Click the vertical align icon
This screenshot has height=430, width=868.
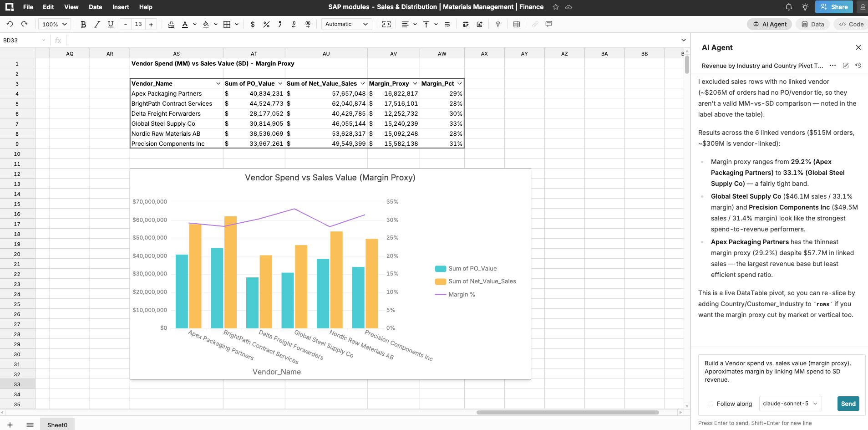[x=426, y=24]
